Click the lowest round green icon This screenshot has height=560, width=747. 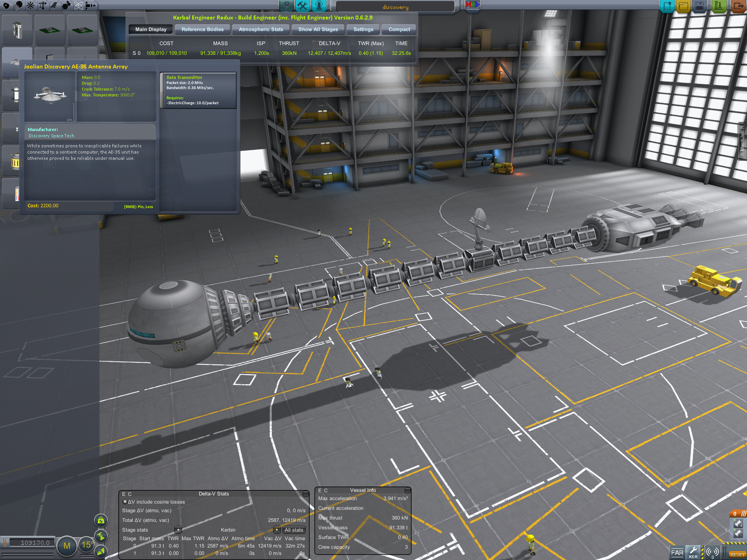point(101,551)
